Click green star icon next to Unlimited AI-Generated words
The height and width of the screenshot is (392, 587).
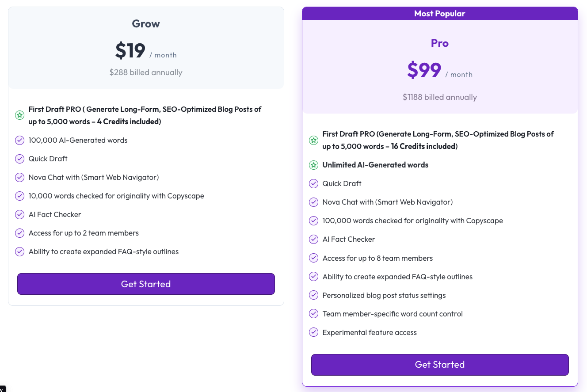(313, 165)
